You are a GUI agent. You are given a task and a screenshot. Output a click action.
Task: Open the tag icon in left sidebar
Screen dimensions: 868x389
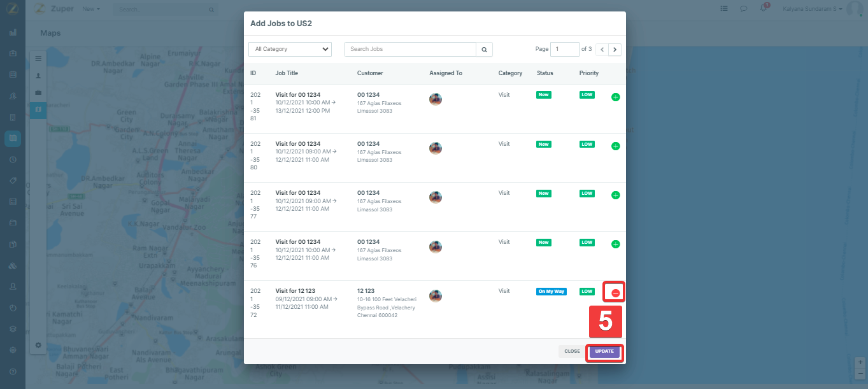coord(13,181)
